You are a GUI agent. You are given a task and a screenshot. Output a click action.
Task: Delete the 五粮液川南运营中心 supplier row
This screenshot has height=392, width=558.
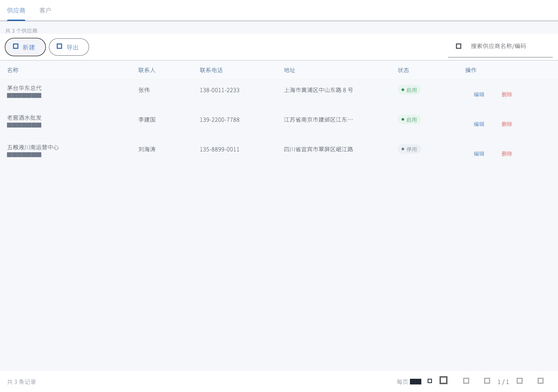(x=507, y=154)
